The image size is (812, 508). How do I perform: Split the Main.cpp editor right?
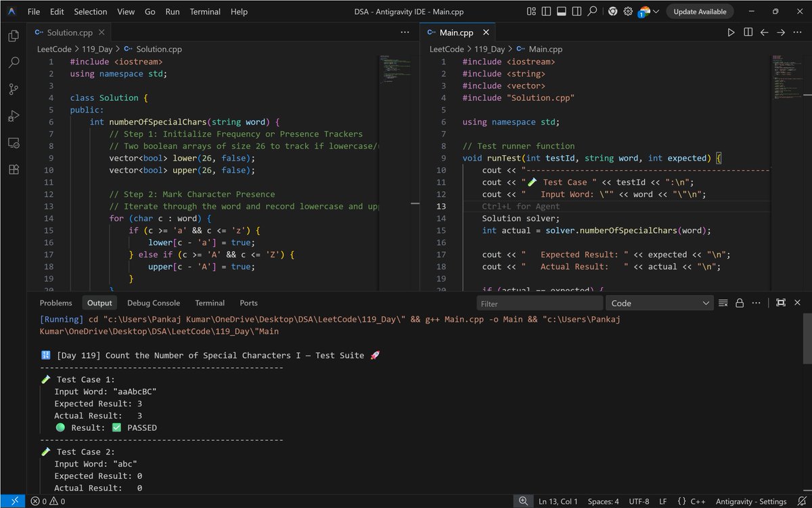pyautogui.click(x=748, y=33)
